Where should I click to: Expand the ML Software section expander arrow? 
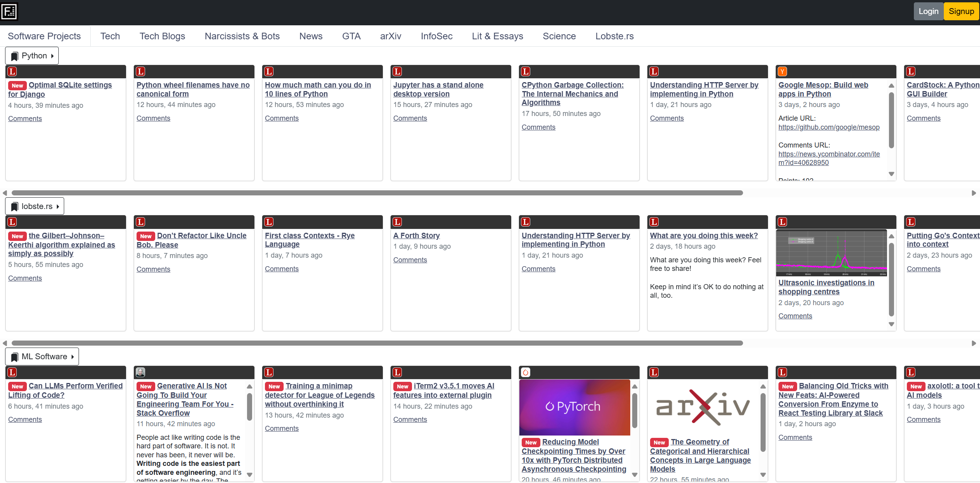click(x=71, y=357)
